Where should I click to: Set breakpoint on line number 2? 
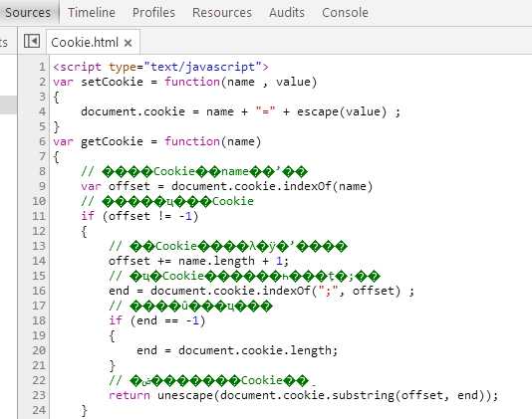42,82
